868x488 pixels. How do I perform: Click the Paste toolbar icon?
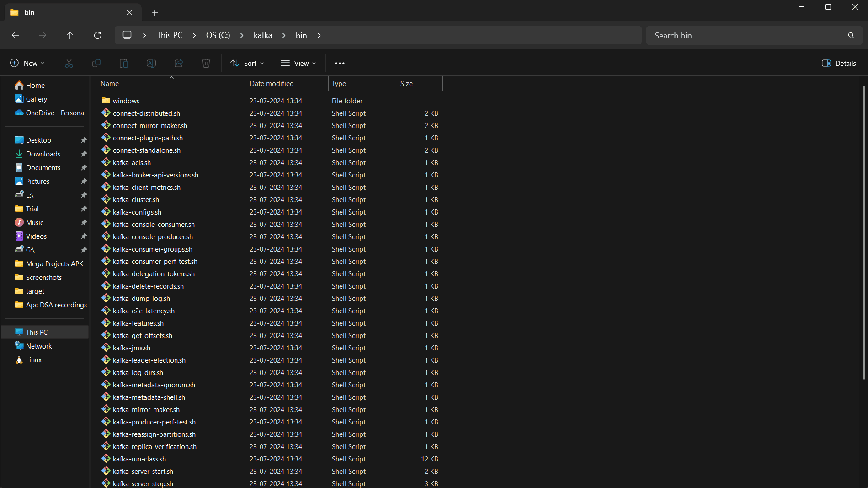pos(124,63)
